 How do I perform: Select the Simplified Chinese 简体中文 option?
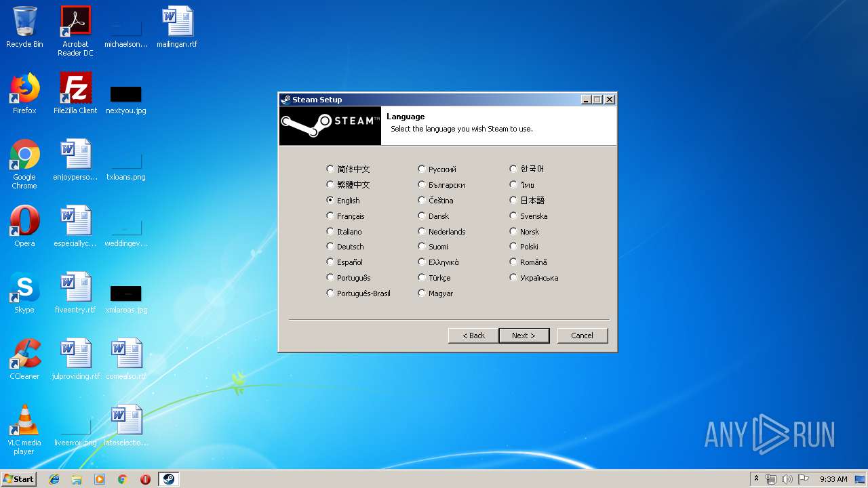349,169
